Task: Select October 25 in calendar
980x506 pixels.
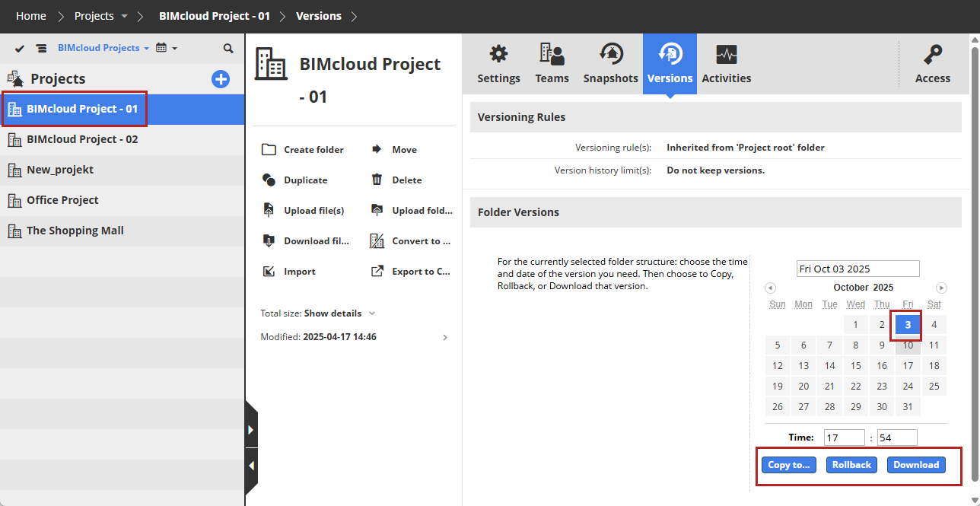Action: pos(934,387)
